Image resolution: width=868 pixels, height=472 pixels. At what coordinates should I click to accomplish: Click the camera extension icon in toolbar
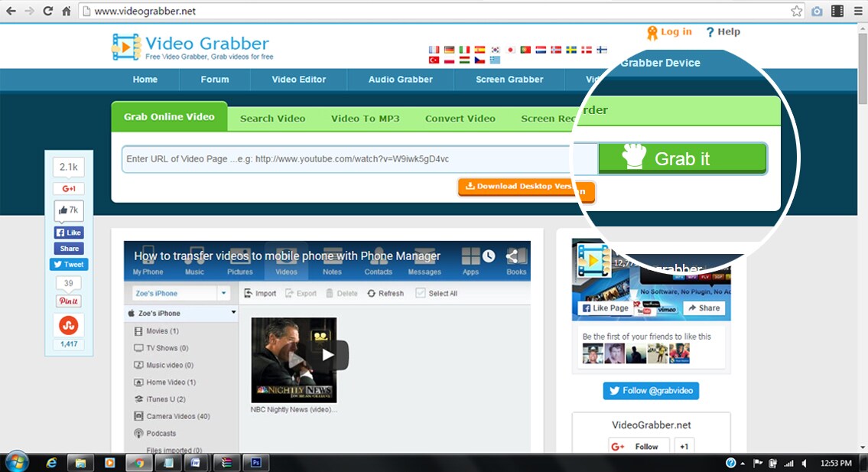817,11
